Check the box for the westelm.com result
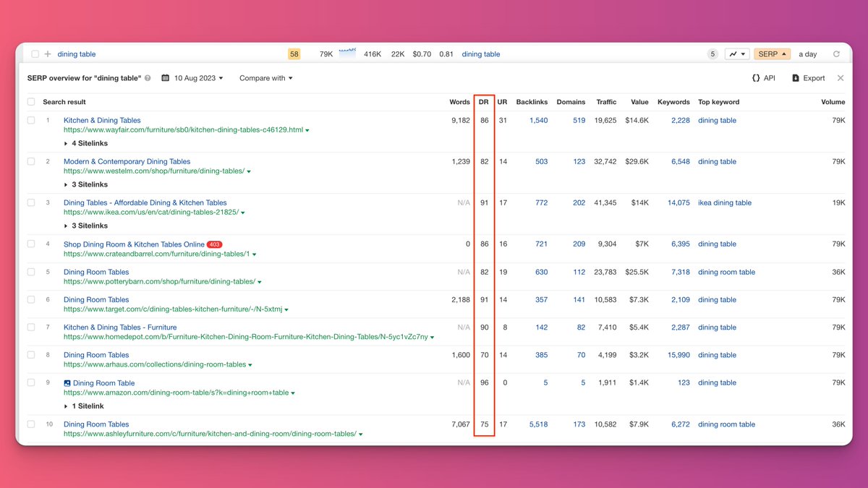The height and width of the screenshot is (488, 868). (31, 162)
